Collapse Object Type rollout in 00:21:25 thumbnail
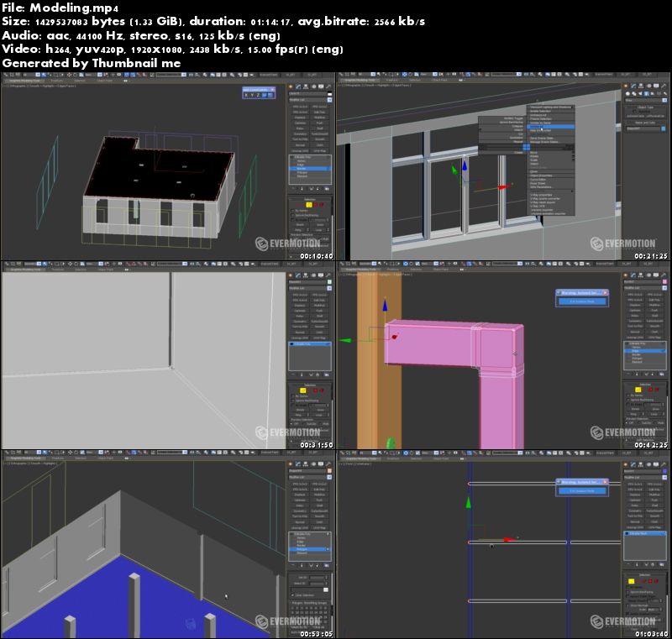This screenshot has height=639, width=672. pos(645,107)
